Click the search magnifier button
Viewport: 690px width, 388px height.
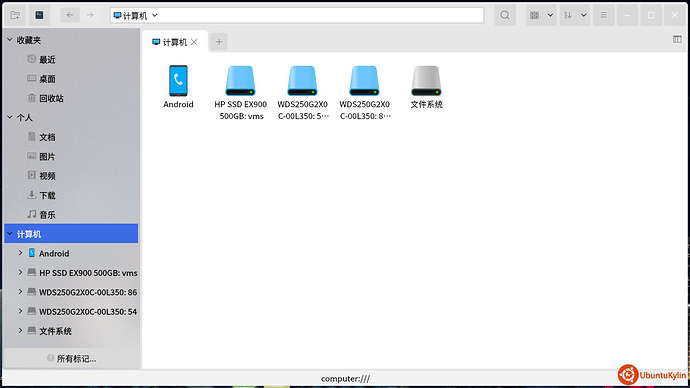tap(505, 15)
